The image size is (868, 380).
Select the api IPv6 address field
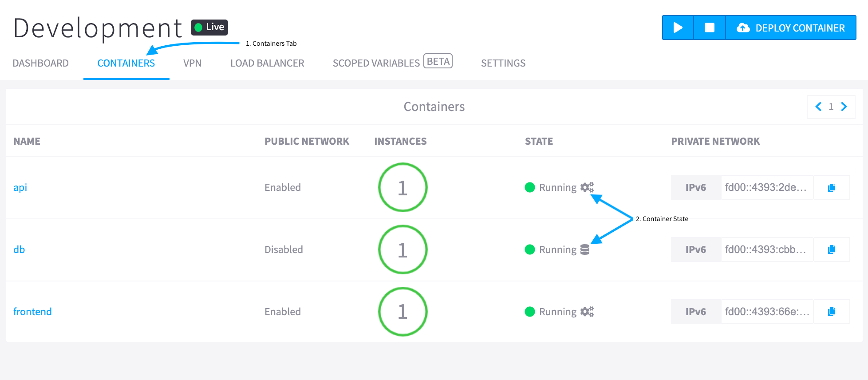click(x=767, y=187)
